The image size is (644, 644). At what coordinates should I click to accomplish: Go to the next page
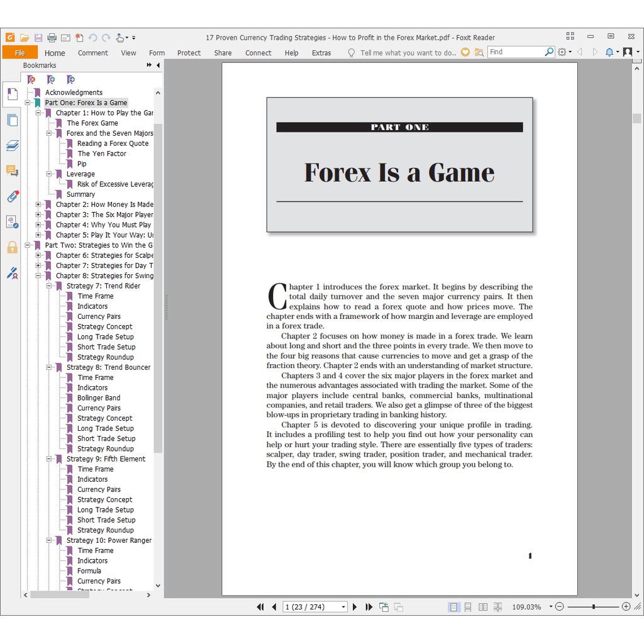click(355, 607)
